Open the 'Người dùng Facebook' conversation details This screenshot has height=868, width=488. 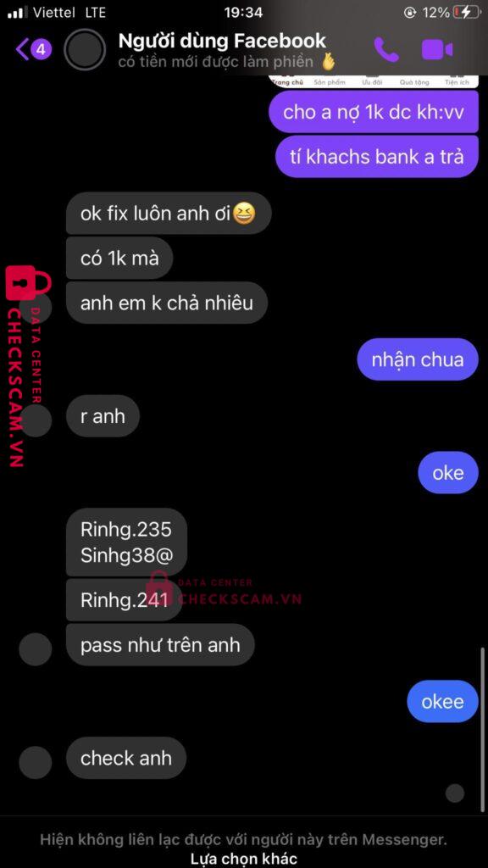[x=223, y=41]
